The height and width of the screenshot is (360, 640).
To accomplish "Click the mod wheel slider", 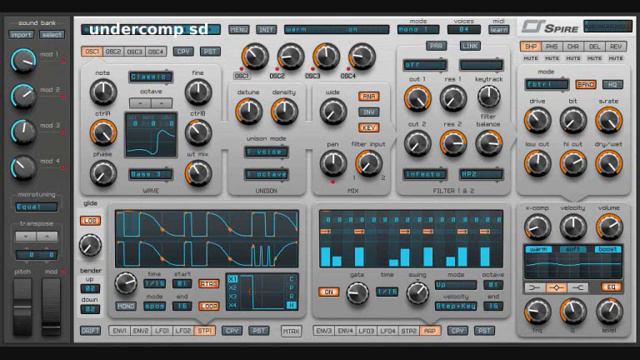I will [x=51, y=307].
